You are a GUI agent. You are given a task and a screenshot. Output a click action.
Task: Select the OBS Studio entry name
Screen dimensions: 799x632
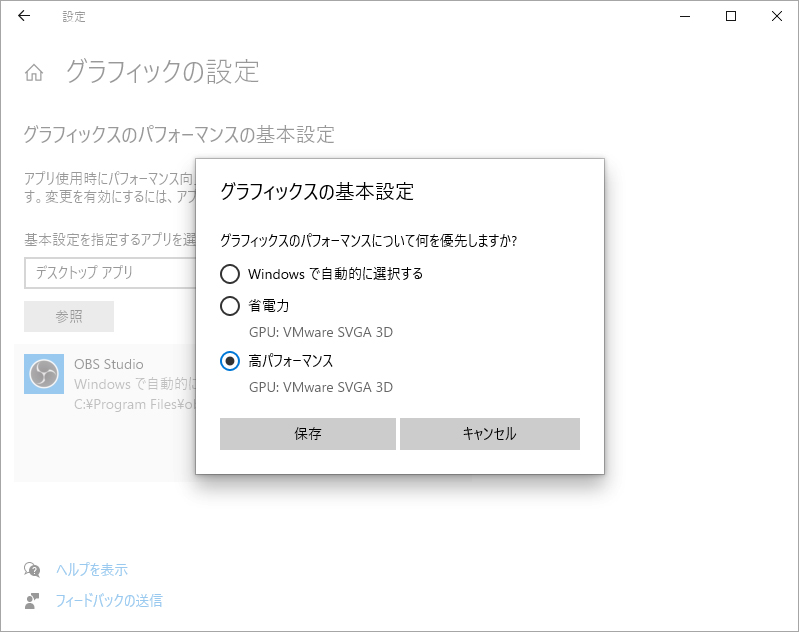[x=109, y=364]
